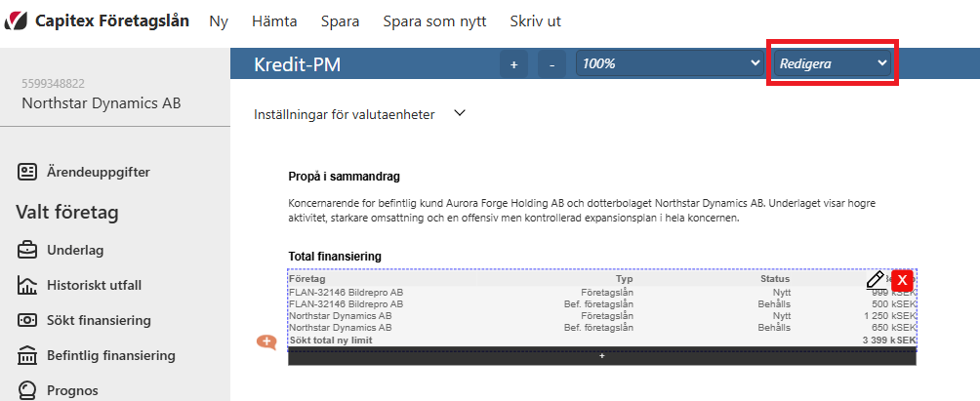
Task: Expand Inställningar för valutaenheter
Action: point(360,114)
